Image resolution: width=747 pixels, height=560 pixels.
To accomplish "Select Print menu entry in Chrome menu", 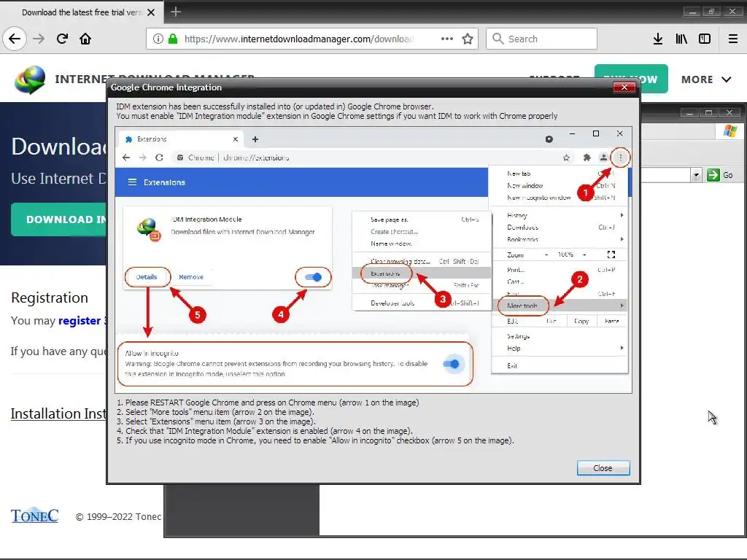I will [x=560, y=270].
